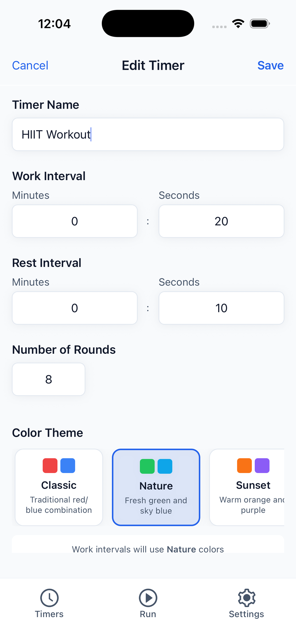Save the edited timer
The width and height of the screenshot is (296, 644).
point(271,65)
